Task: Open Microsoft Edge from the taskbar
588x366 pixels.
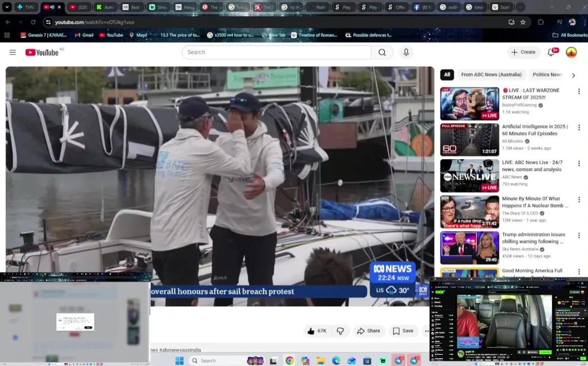Action: point(336,361)
